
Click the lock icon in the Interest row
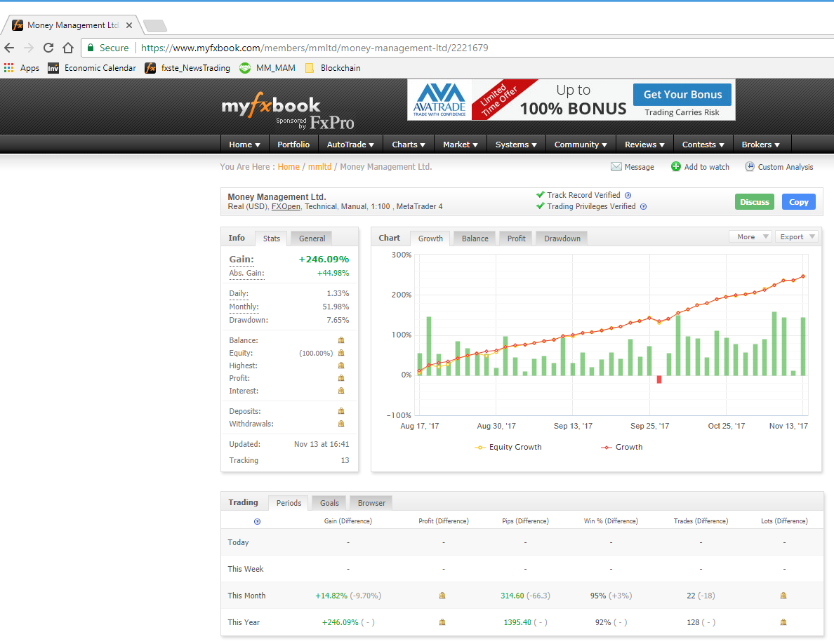(341, 391)
